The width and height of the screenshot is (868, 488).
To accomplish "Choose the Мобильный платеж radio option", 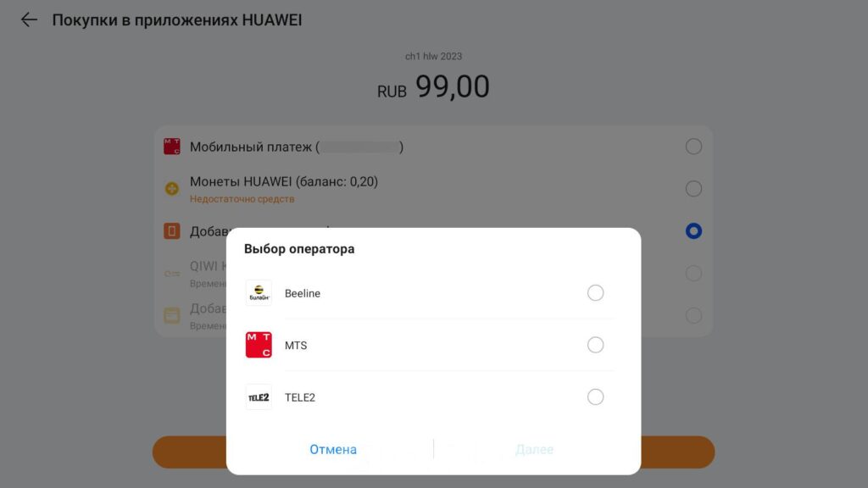I will point(693,147).
